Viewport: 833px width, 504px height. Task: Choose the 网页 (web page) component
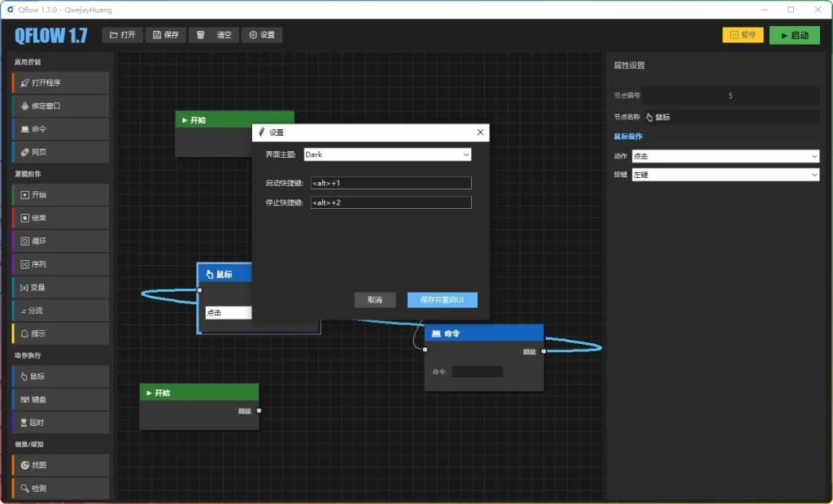click(x=60, y=152)
